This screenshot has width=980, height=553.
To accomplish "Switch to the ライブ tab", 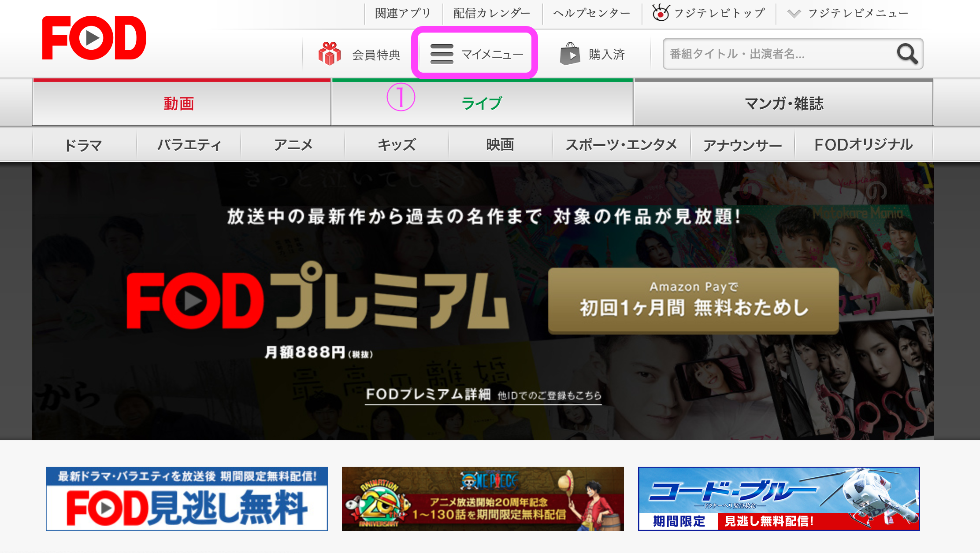I will pyautogui.click(x=482, y=103).
